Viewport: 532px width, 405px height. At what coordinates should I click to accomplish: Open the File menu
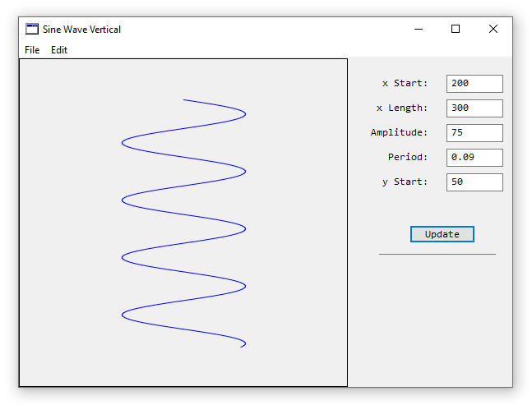click(x=32, y=50)
